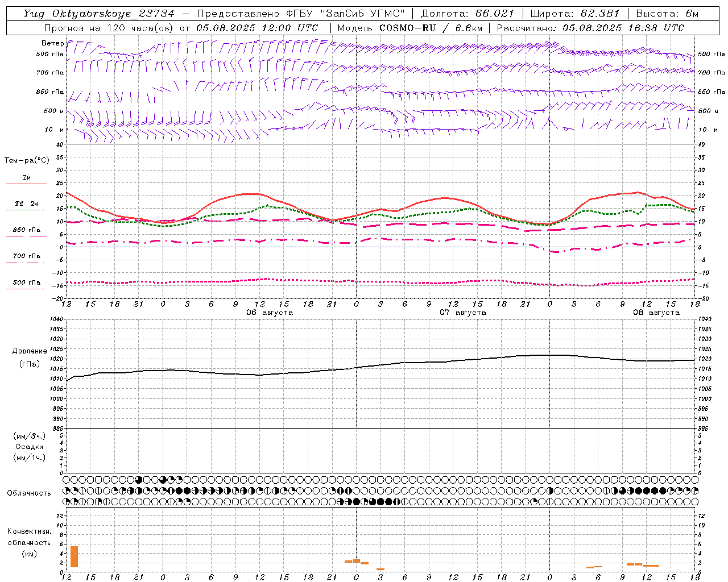Click the Конвективн. panel label

[x=29, y=531]
